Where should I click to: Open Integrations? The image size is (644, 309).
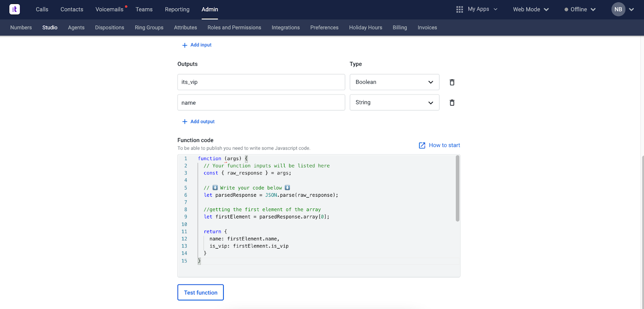pos(286,27)
